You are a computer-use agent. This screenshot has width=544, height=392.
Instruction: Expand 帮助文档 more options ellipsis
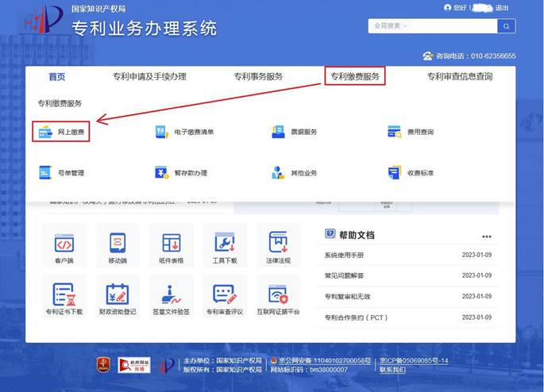tap(486, 236)
